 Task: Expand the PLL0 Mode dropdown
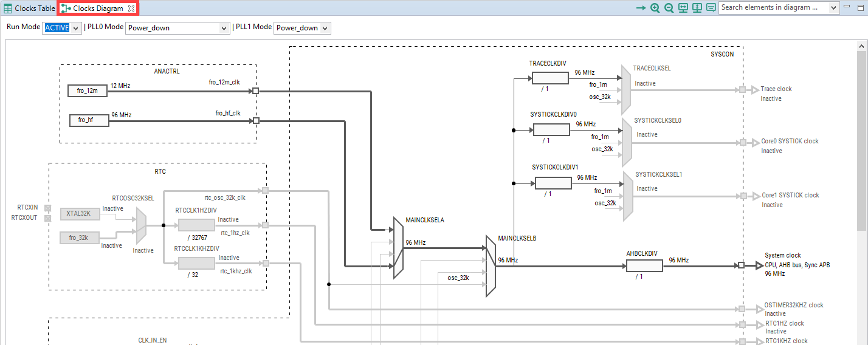pos(177,28)
